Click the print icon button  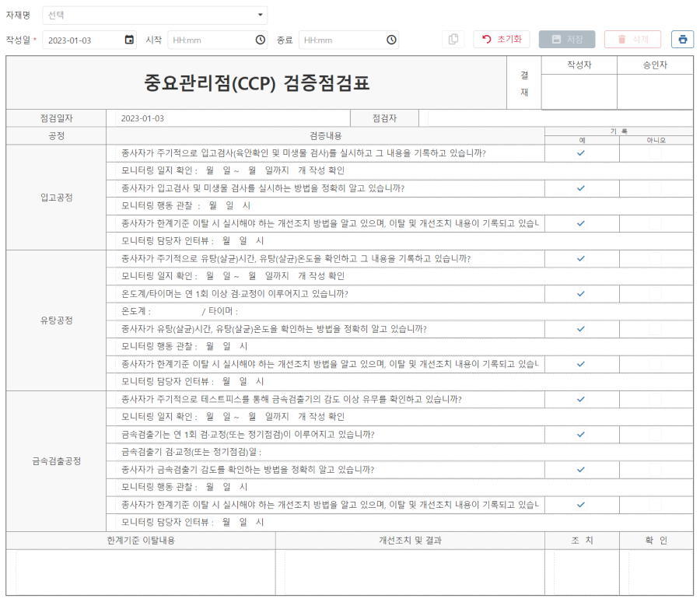tap(682, 40)
